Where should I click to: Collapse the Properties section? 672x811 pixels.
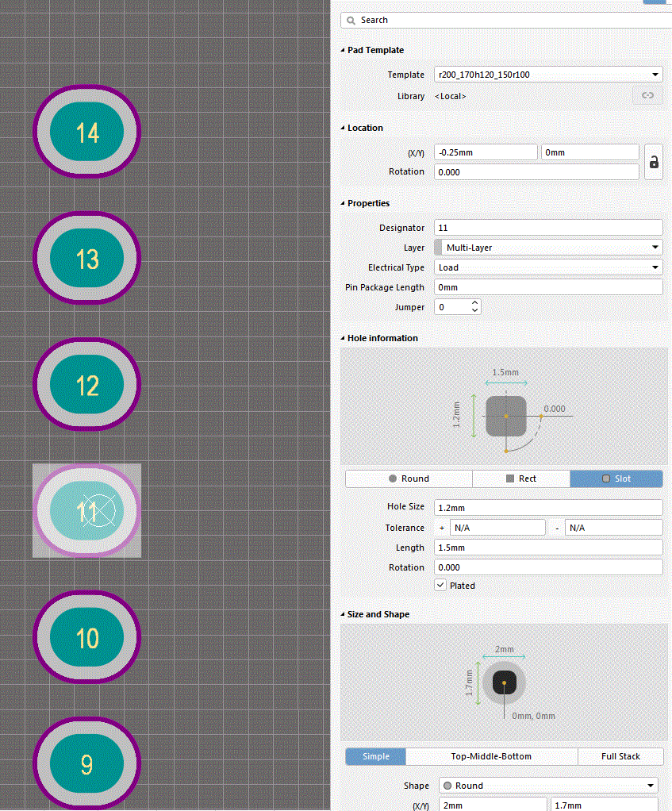[x=343, y=203]
